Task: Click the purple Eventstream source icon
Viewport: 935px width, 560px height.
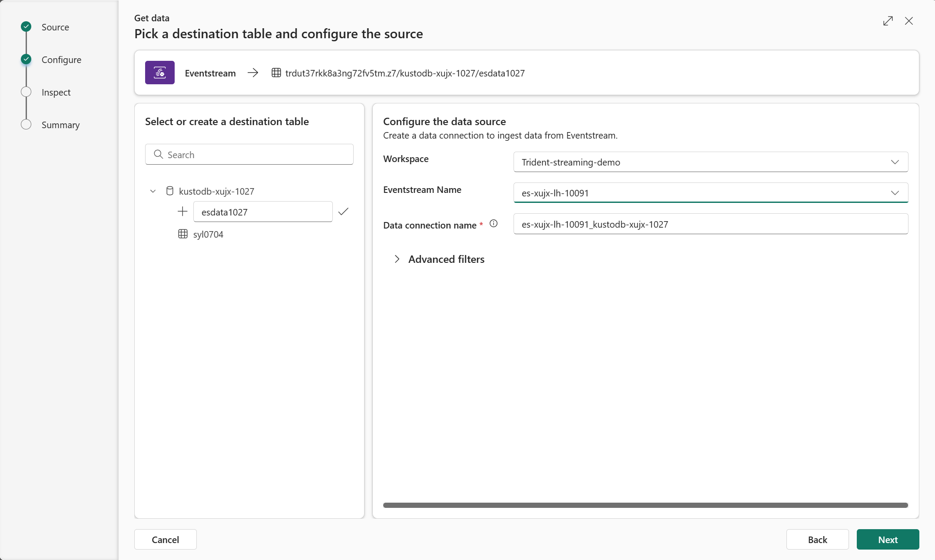Action: 159,73
